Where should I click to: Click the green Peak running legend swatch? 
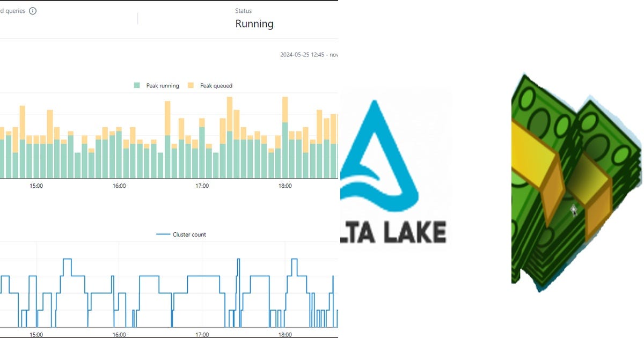[x=137, y=85]
